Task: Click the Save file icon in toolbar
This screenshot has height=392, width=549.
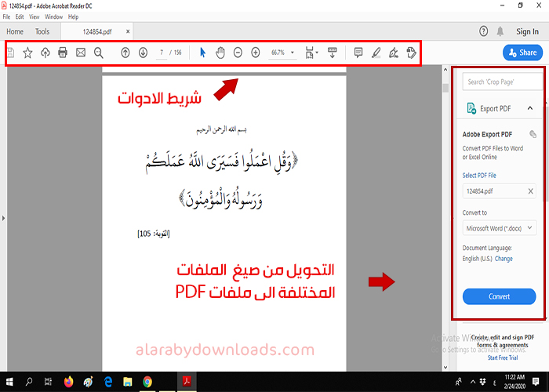Action: [x=11, y=53]
